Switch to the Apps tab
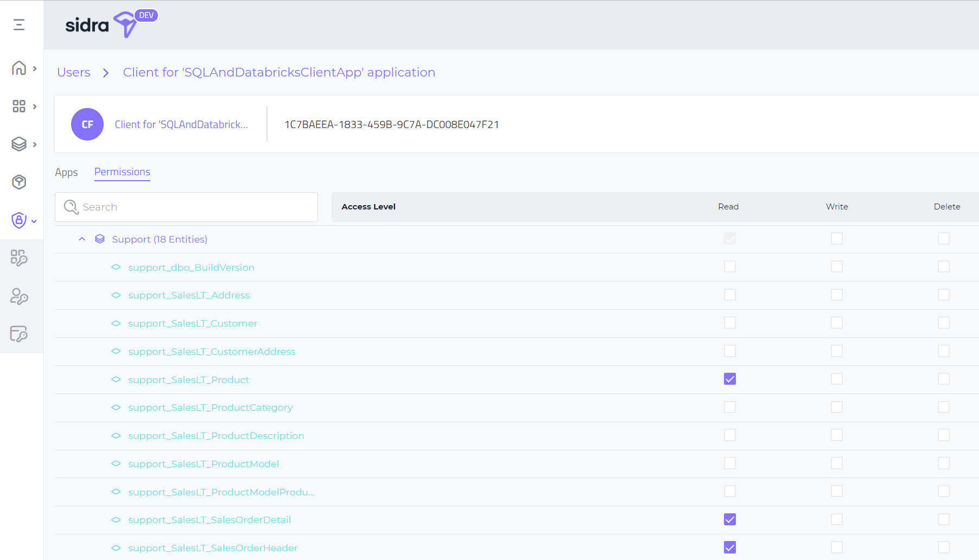Screen dimensions: 979x560 pos(66,173)
